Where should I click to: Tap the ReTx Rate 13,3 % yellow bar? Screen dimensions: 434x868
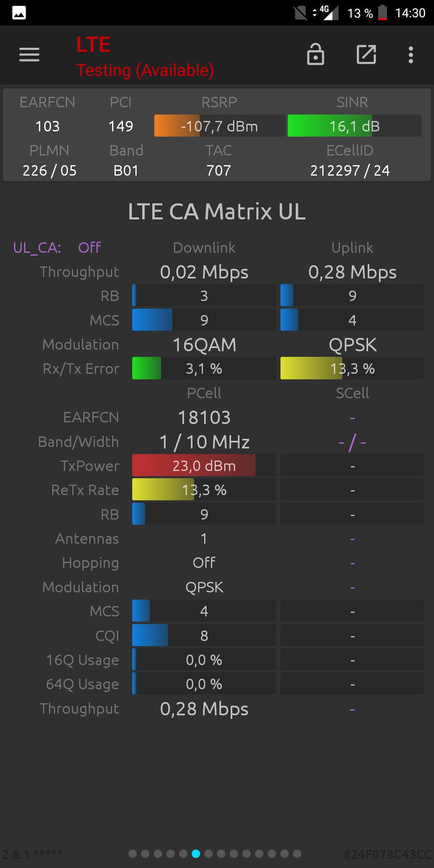click(x=204, y=489)
